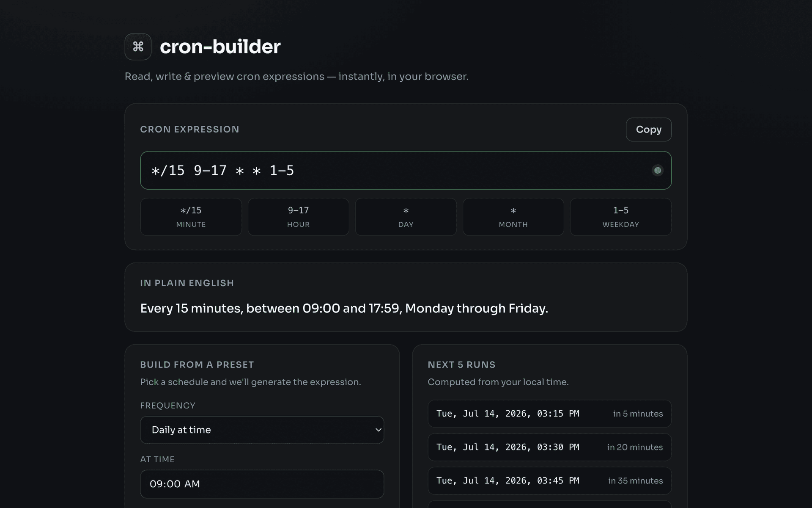Click the plain English description sentence

tap(344, 308)
